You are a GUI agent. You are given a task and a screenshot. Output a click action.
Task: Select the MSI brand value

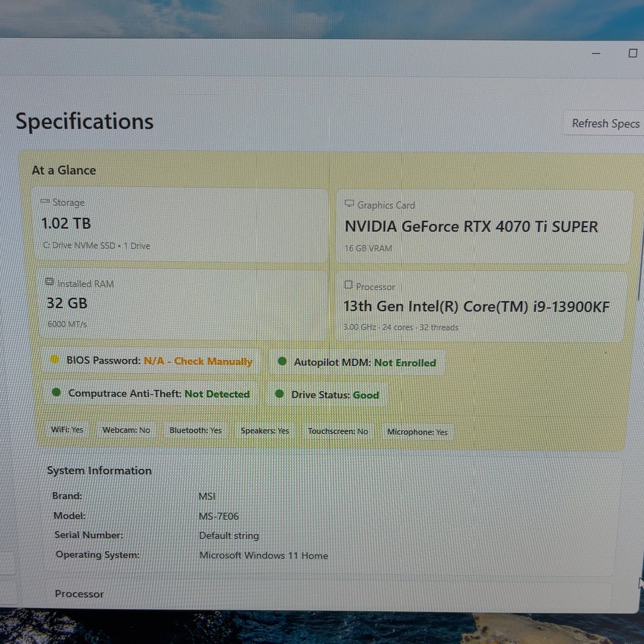[x=207, y=496]
